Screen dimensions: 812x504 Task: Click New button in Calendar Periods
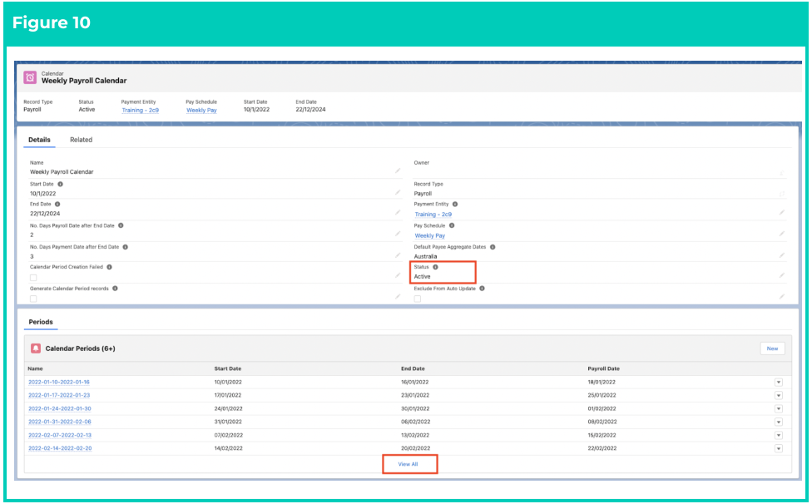pos(772,348)
